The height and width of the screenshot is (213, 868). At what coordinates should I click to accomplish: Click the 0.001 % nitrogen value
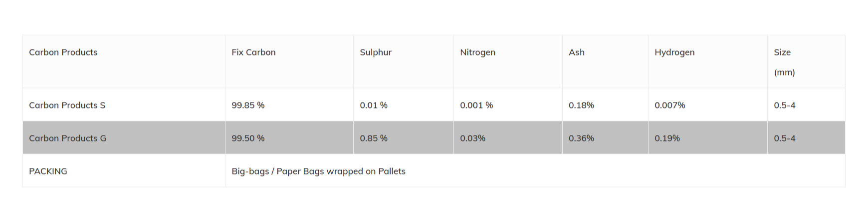pos(476,105)
